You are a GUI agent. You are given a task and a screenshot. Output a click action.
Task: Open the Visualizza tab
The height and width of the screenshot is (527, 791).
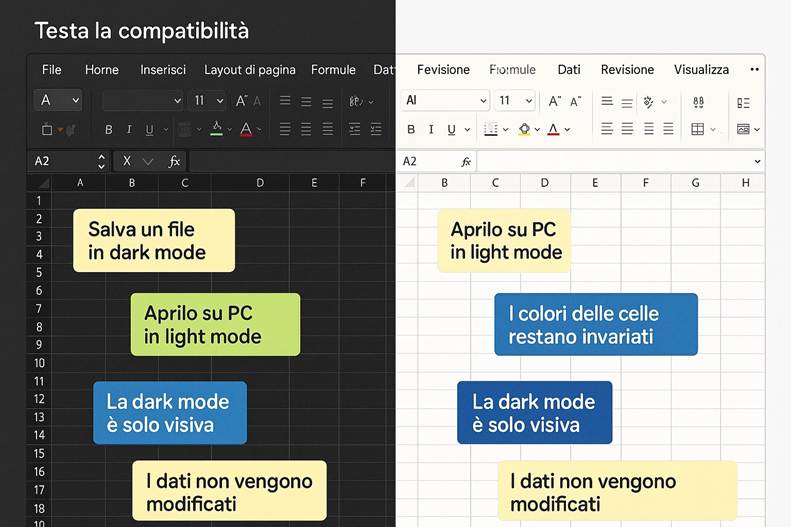(x=701, y=70)
